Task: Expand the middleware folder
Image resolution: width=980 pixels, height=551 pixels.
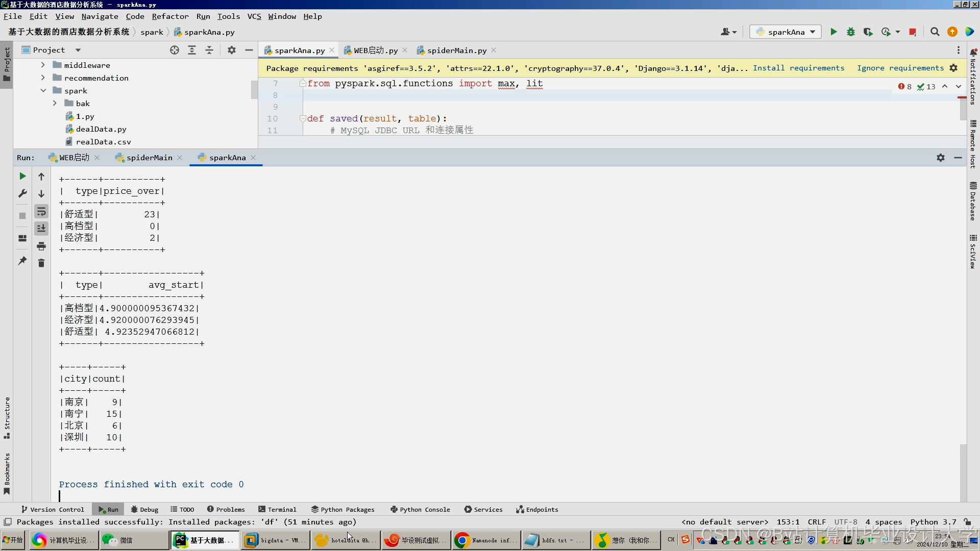Action: coord(43,65)
